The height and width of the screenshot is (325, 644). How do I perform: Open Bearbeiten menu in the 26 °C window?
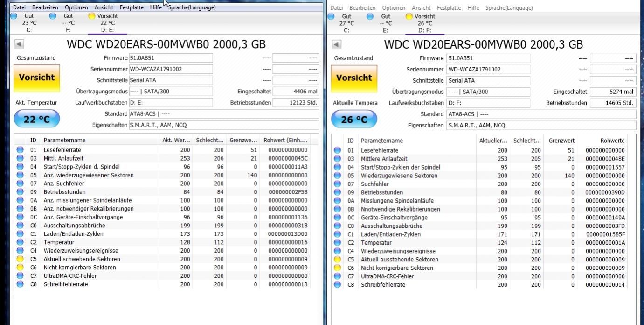[x=362, y=8]
